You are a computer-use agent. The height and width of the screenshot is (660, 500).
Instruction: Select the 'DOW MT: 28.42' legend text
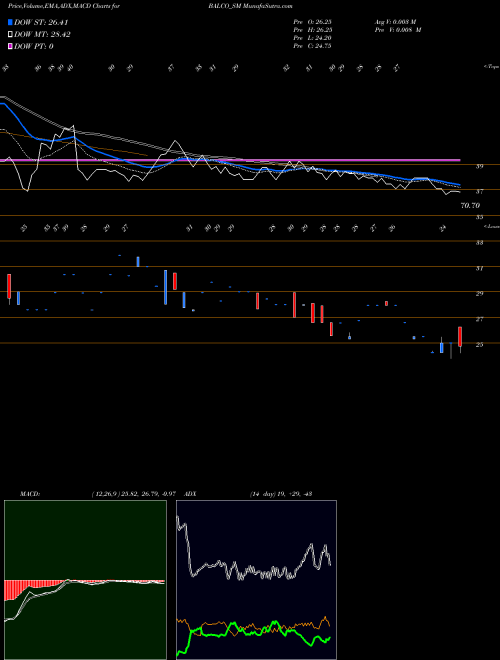42,35
